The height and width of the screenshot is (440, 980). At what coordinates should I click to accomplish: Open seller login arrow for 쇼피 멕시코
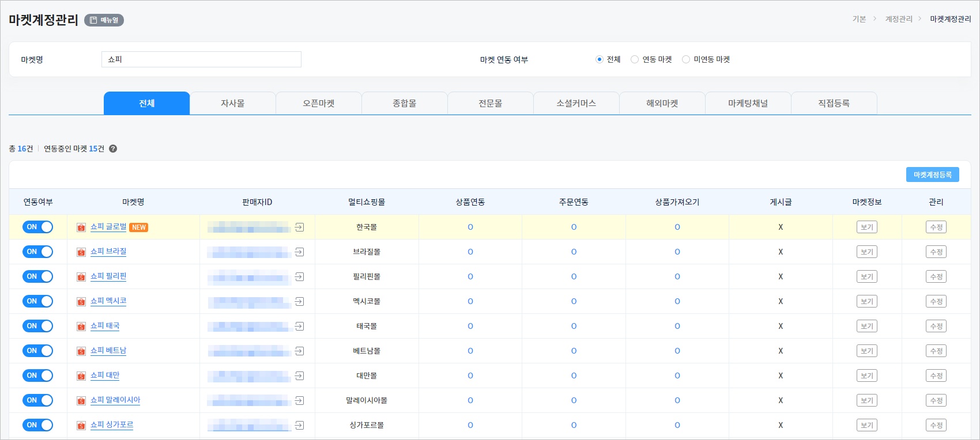click(x=299, y=302)
